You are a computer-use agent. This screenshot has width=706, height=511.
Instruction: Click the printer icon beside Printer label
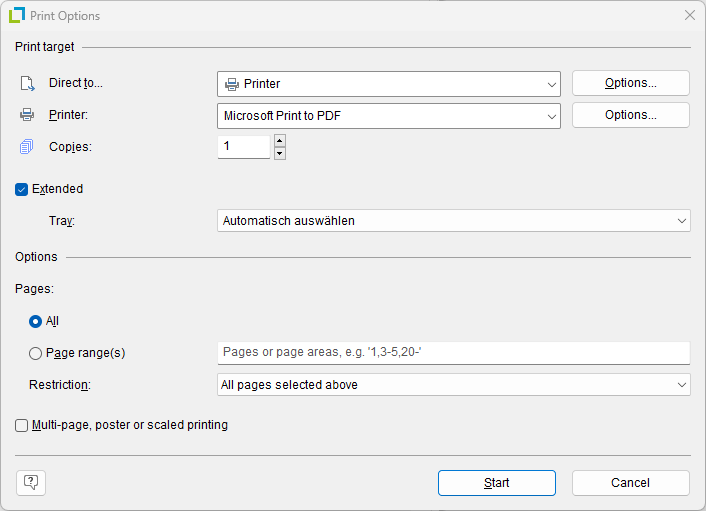tap(27, 115)
